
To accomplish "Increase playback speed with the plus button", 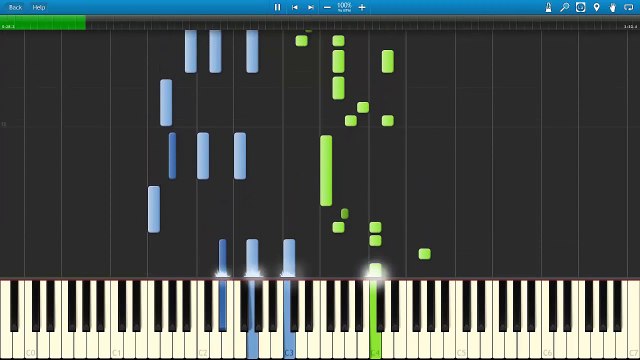I will (362, 7).
